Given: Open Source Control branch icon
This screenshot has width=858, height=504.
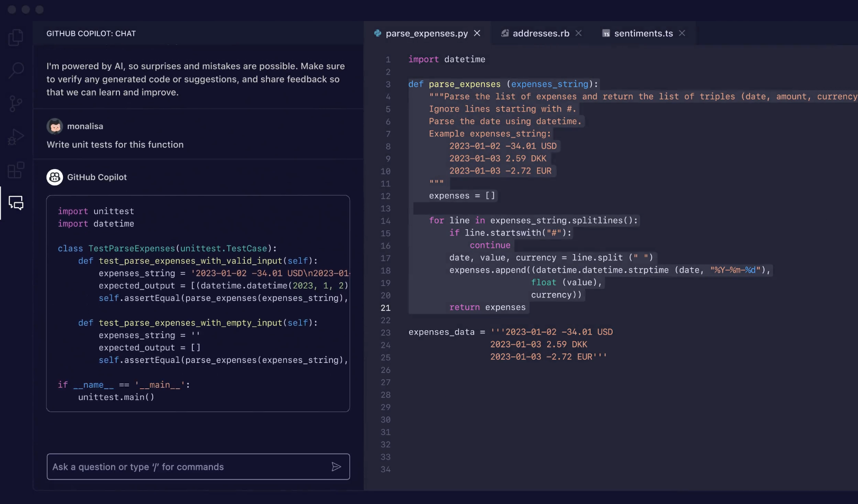Looking at the screenshot, I should pyautogui.click(x=16, y=104).
